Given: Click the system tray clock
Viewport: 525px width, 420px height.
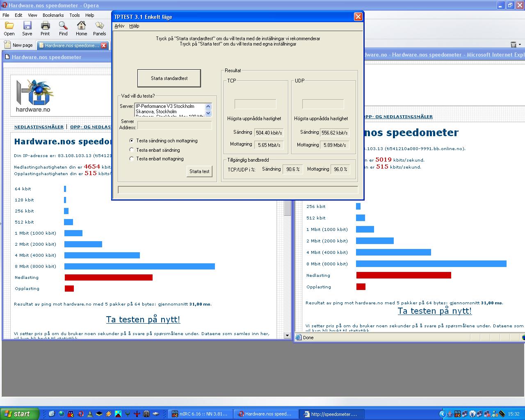Looking at the screenshot, I should coord(514,414).
